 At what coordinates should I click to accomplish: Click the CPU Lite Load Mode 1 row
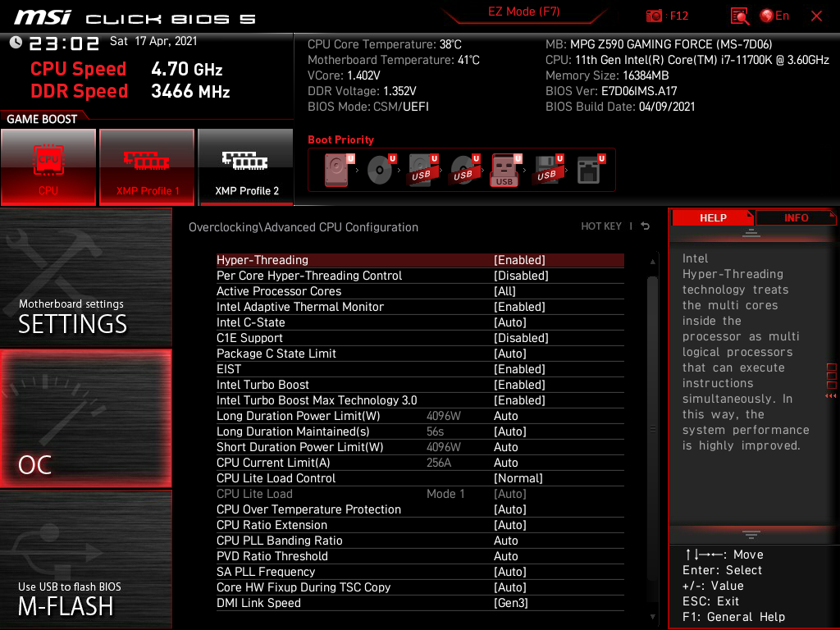[x=420, y=493]
